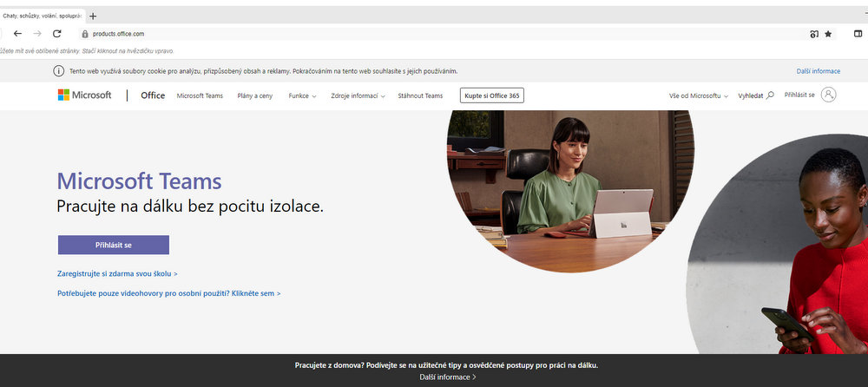Click the Microsoft Teams heading text
Image resolution: width=868 pixels, height=387 pixels.
click(x=139, y=181)
